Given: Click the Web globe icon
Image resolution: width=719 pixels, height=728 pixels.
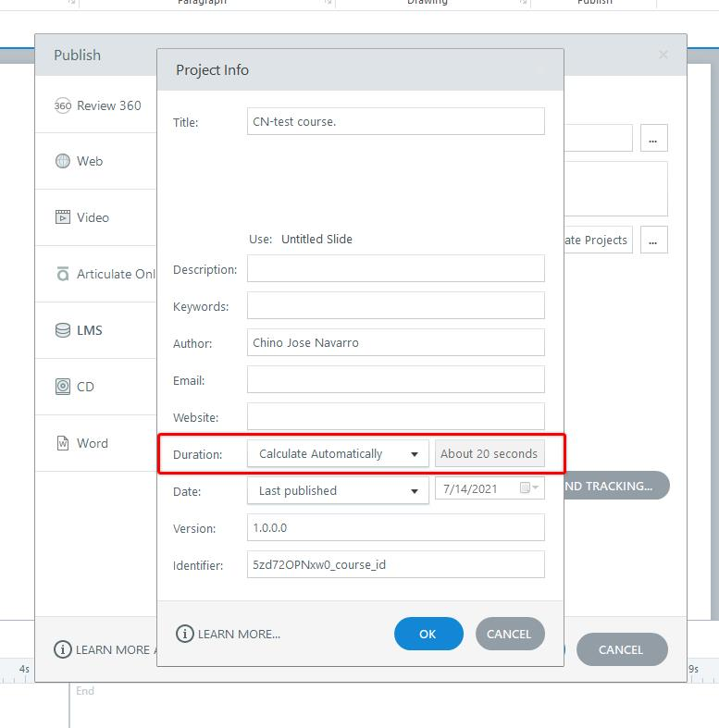Looking at the screenshot, I should point(63,161).
